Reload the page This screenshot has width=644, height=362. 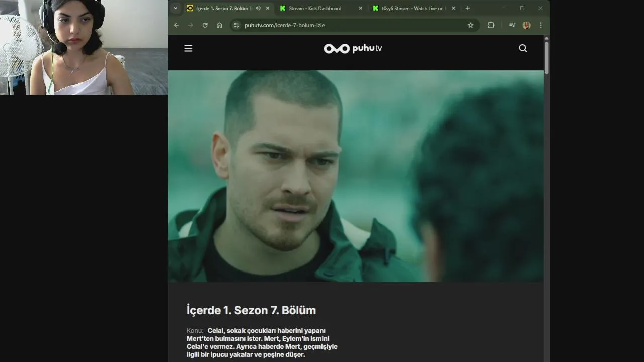pos(205,25)
